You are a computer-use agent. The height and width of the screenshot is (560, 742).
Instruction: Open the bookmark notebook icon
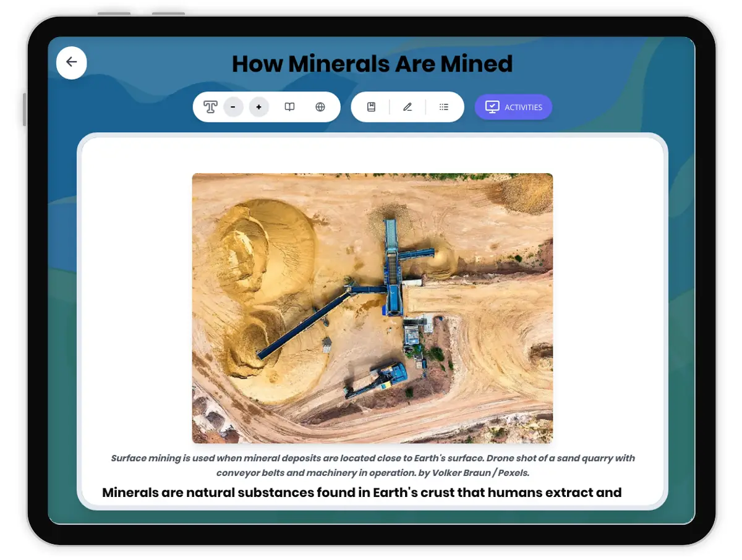point(371,107)
